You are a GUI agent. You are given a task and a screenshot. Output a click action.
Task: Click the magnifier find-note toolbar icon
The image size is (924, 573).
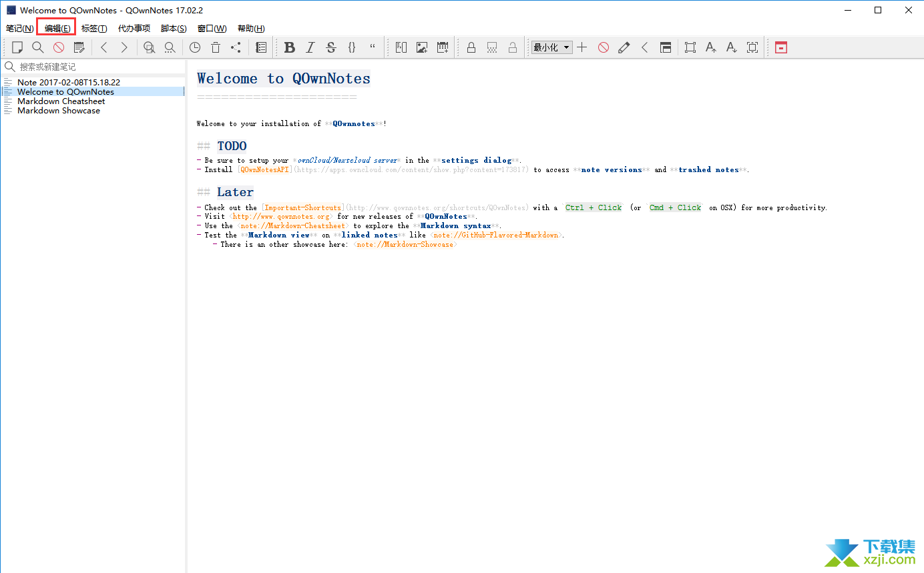tap(38, 47)
